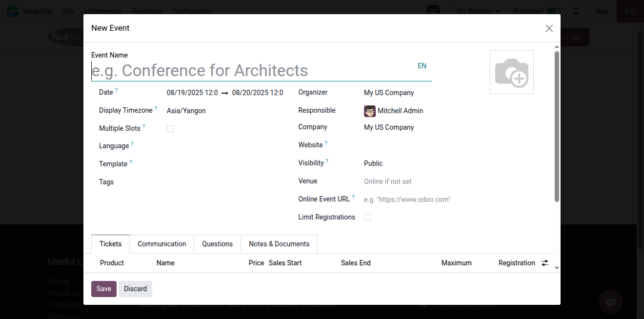Click the Online Event URL help icon
Image resolution: width=644 pixels, height=319 pixels.
353,197
